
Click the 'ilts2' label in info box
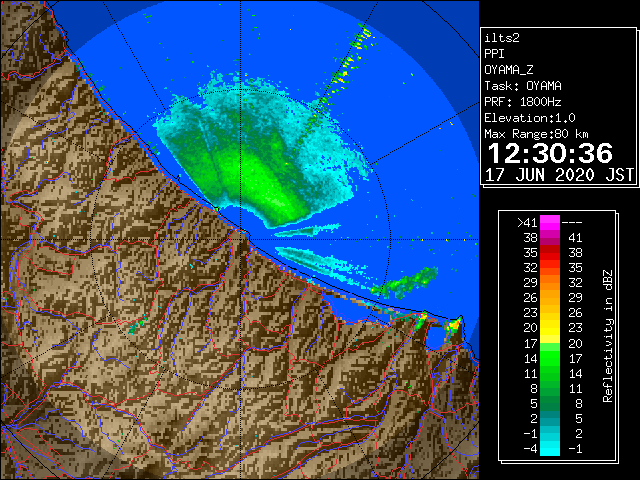(x=502, y=38)
